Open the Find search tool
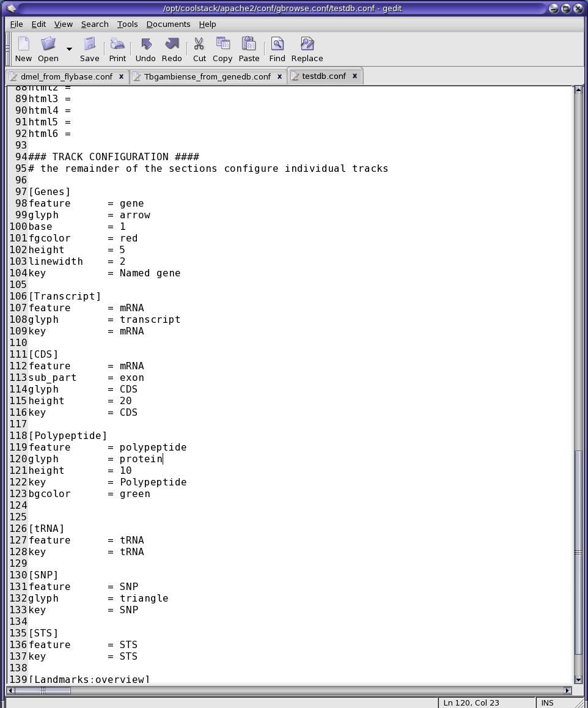 277,49
